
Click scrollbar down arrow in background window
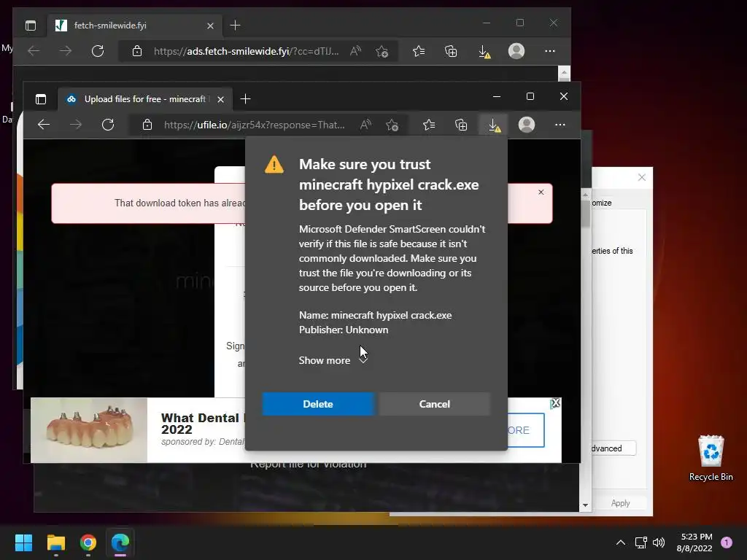[586, 505]
